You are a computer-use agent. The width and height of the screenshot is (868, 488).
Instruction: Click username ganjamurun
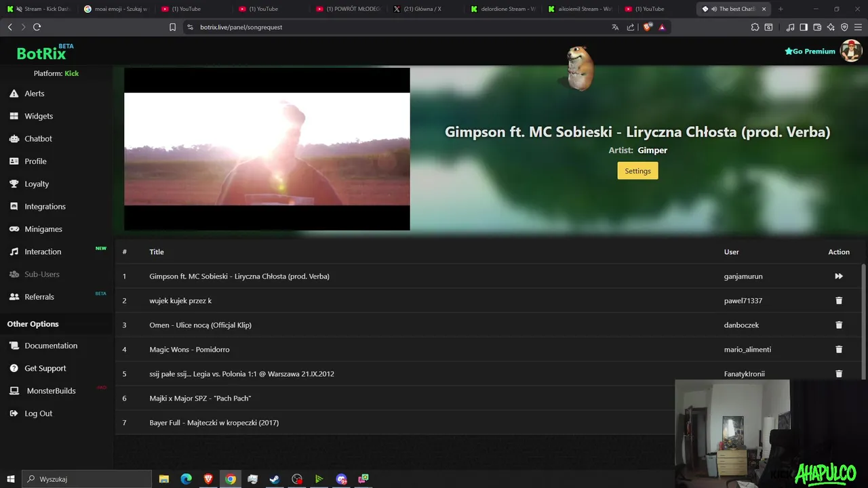[743, 276]
